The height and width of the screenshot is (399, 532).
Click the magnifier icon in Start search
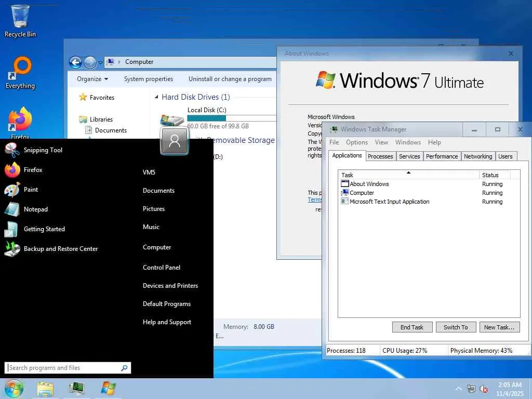[124, 368]
